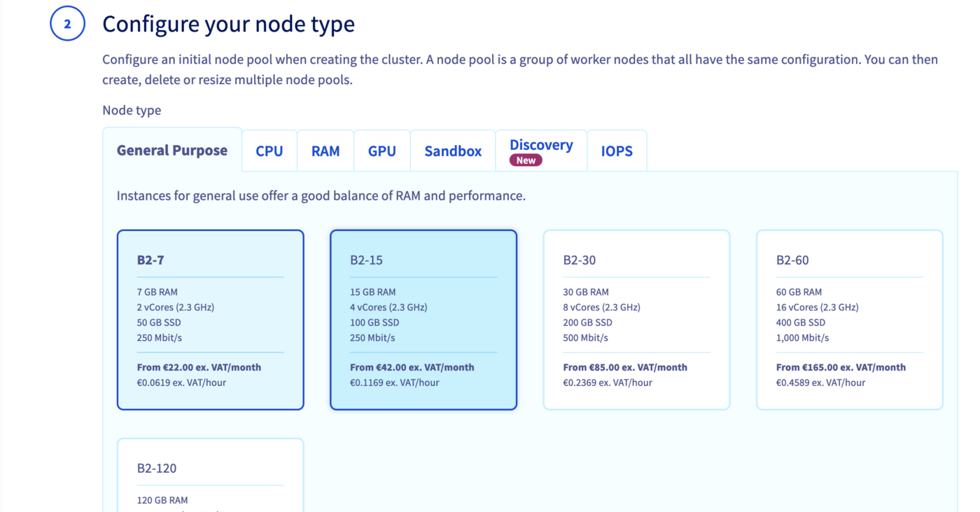View the IOPS node type tab
Viewport: 980px width, 512px height.
(617, 151)
